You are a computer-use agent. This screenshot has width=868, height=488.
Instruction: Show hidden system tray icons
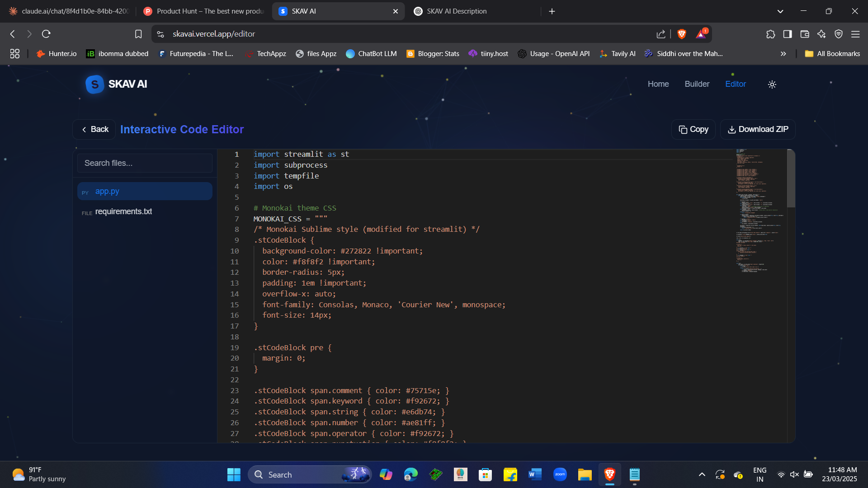point(702,474)
